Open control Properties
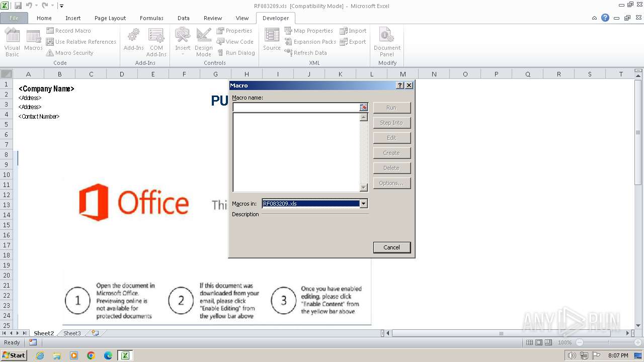Viewport: 644px width, 362px height. [x=234, y=31]
